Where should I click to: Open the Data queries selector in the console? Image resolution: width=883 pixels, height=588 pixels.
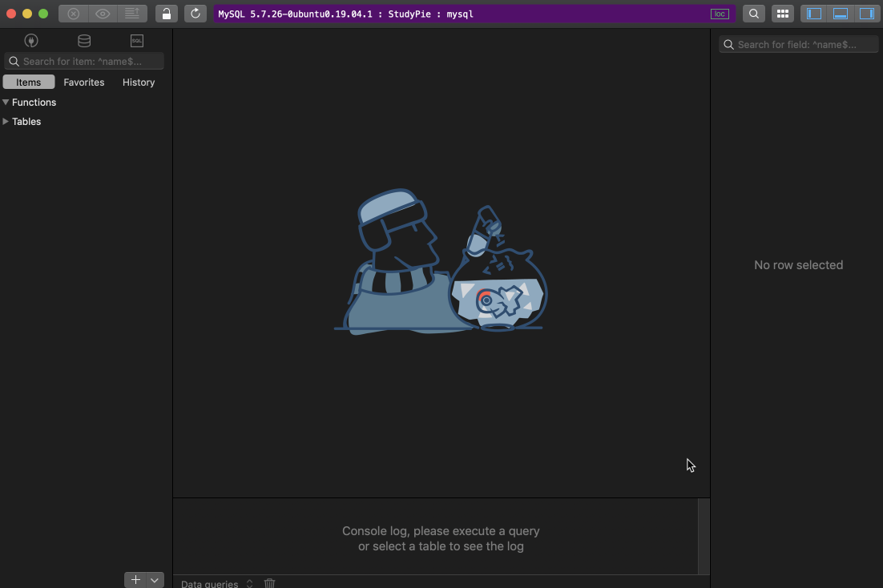(248, 583)
